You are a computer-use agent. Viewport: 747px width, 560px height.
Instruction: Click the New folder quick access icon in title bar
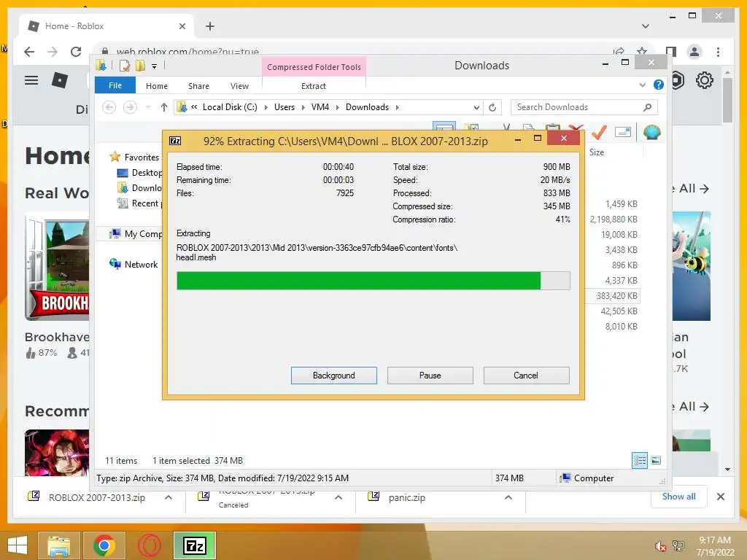[x=141, y=66]
